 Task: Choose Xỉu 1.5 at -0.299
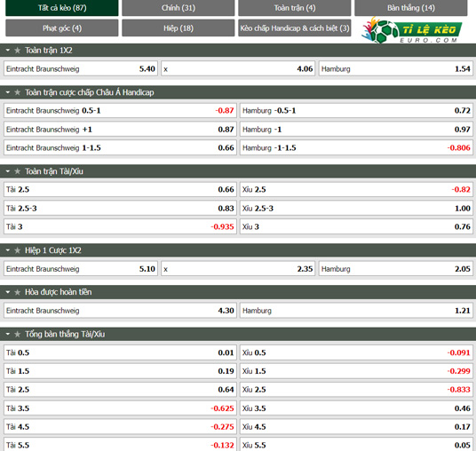point(356,371)
